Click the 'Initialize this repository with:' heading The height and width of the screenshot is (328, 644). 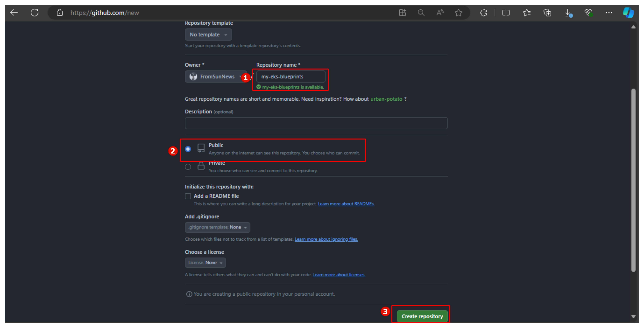point(219,187)
